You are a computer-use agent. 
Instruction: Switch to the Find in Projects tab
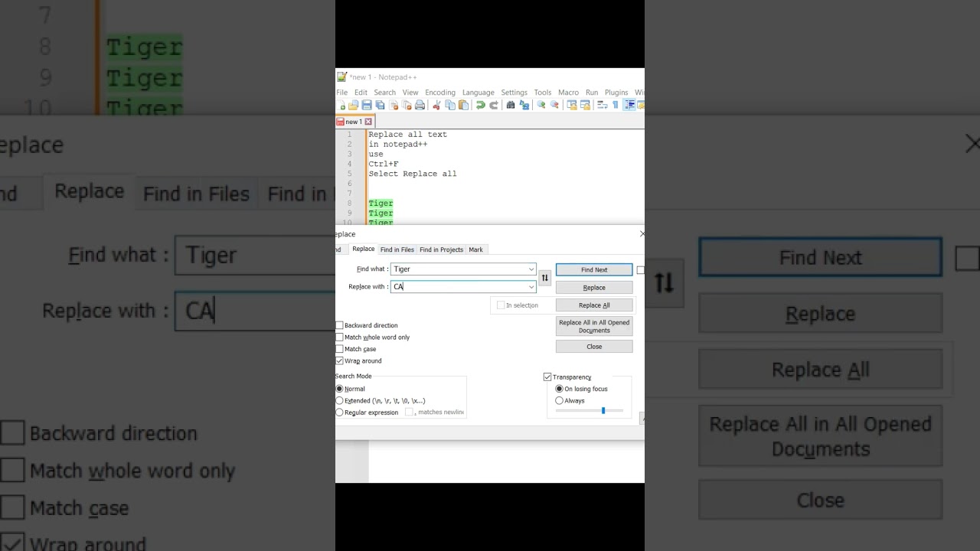click(x=441, y=249)
